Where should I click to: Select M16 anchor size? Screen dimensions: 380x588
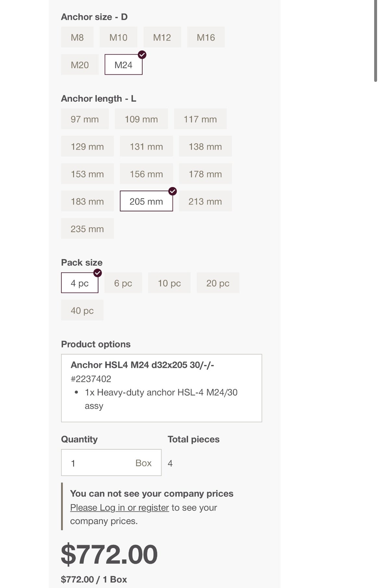point(206,37)
